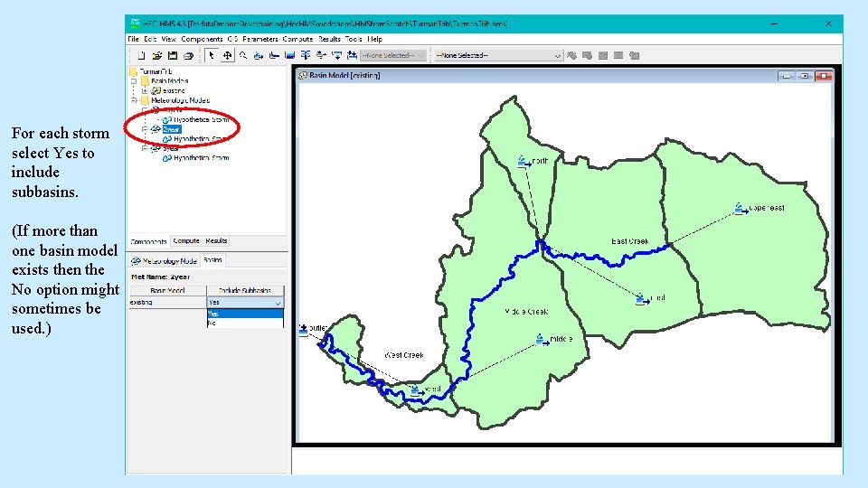Select the Diversion creation tool
Viewport: 868px width, 488px height.
pyautogui.click(x=320, y=55)
